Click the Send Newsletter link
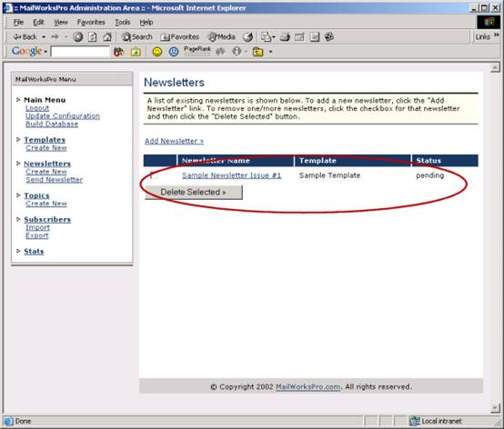 [x=55, y=179]
